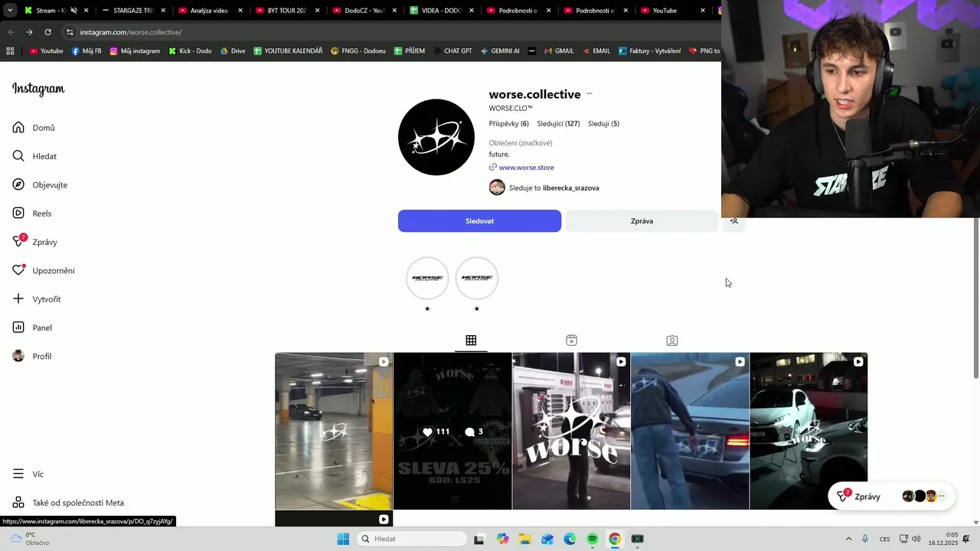Click taskbar Hledat search box

coord(413,539)
